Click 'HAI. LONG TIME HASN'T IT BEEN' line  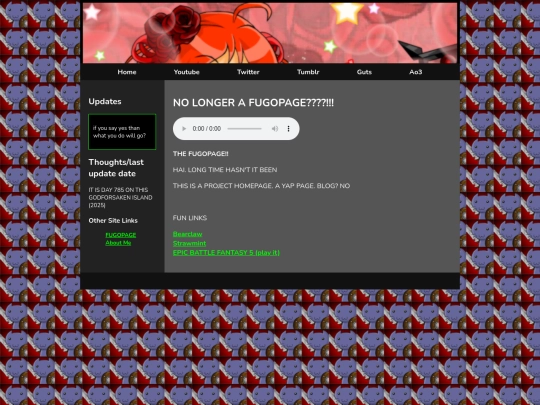[x=225, y=170]
